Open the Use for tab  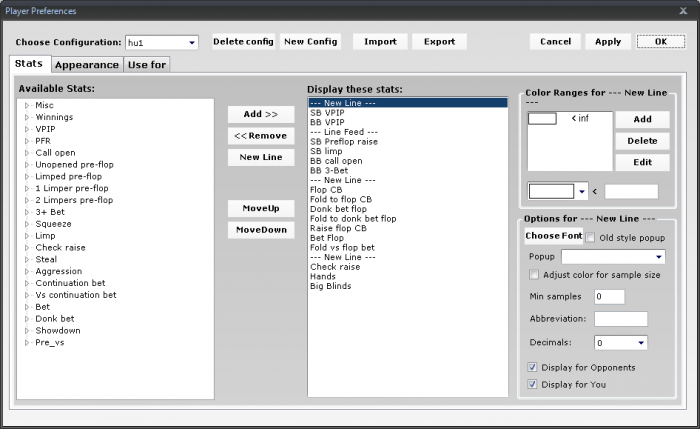(147, 65)
